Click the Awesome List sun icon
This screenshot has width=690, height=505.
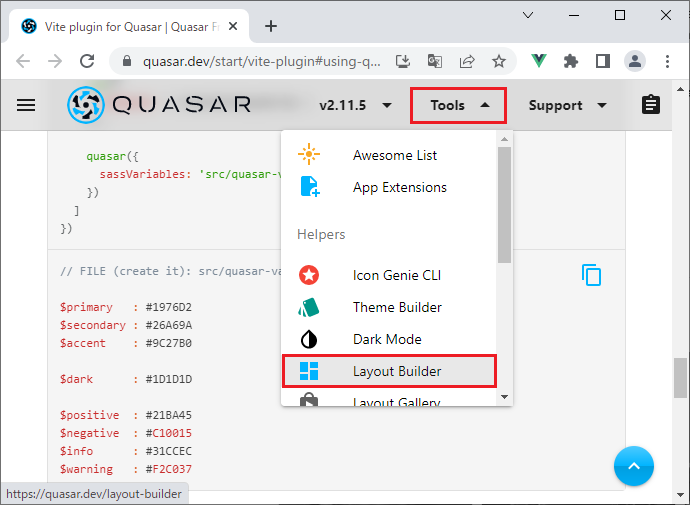309,154
